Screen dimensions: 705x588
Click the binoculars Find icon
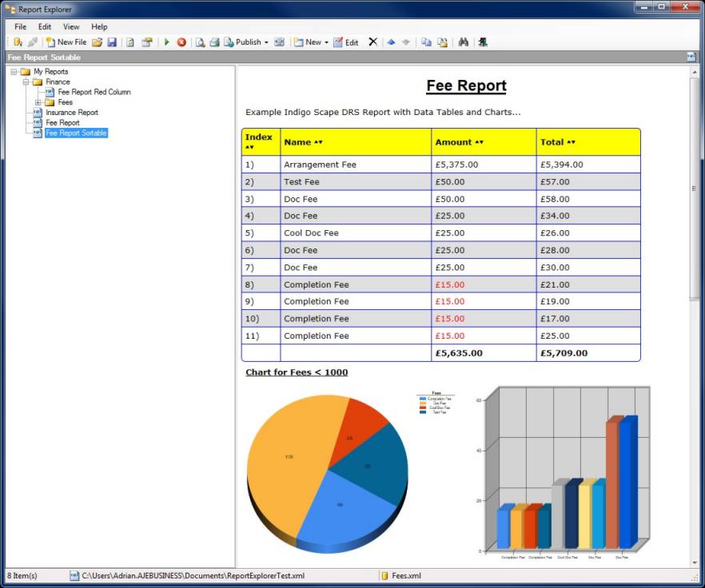pos(463,42)
